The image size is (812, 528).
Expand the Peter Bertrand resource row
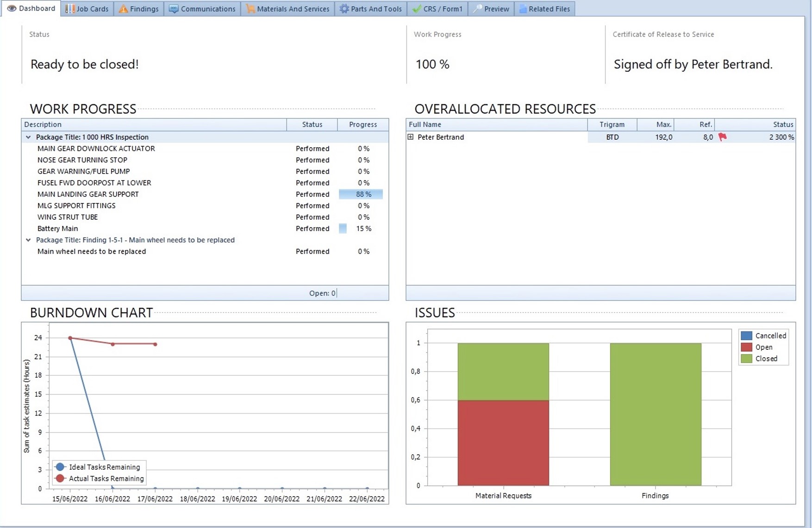[411, 137]
